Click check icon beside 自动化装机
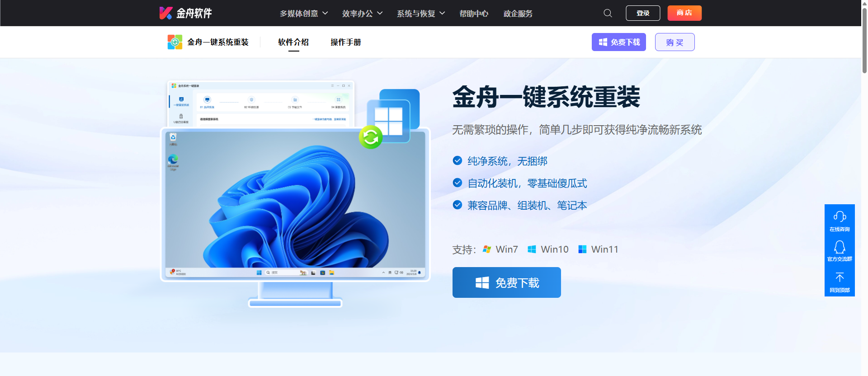Viewport: 868px width, 376px height. 458,183
